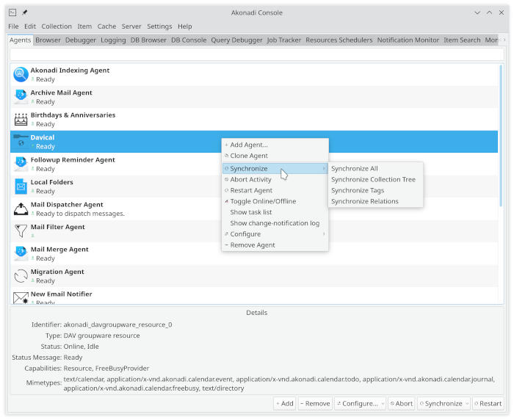The image size is (514, 420).
Task: Click Synchronize Tags in submenu
Action: (x=375, y=190)
